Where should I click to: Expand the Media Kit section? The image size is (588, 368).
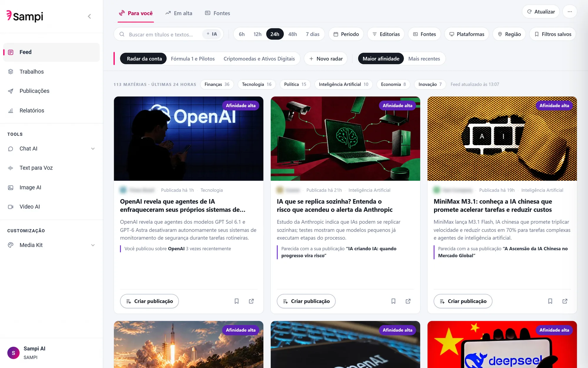coord(93,245)
